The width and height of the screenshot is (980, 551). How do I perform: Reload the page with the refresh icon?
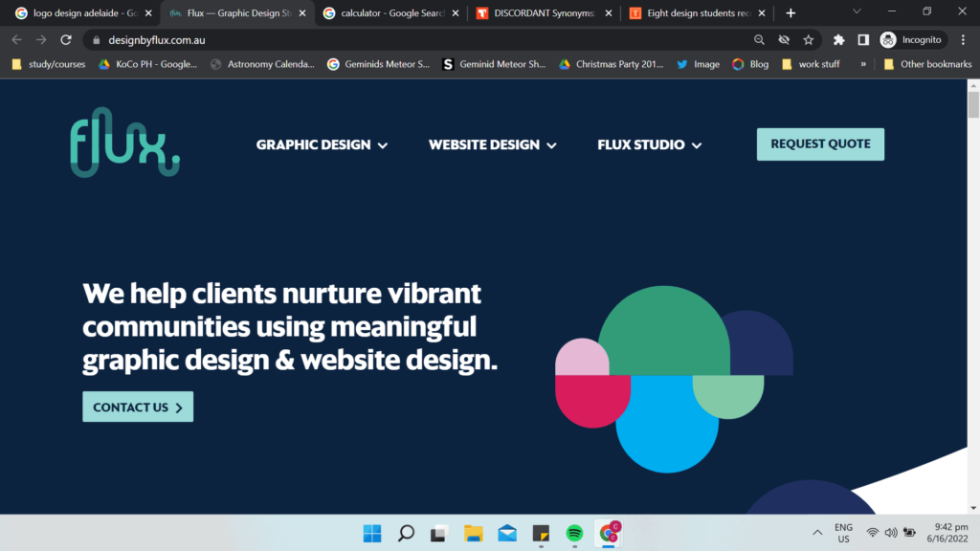click(x=66, y=40)
